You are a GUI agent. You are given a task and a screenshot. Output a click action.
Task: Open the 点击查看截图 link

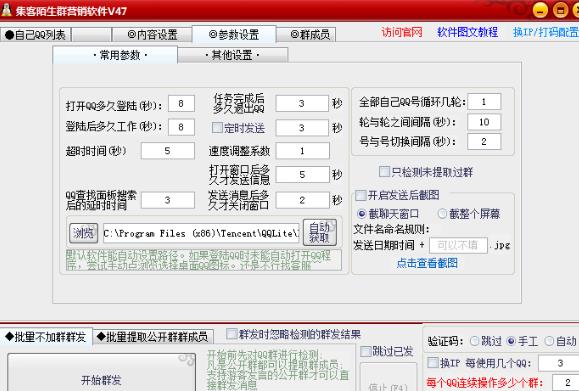[x=427, y=263]
